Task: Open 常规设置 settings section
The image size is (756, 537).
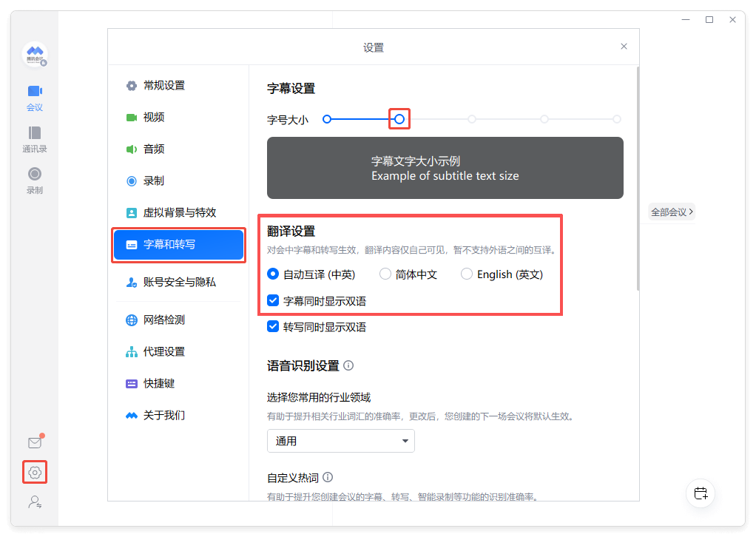Action: 178,86
